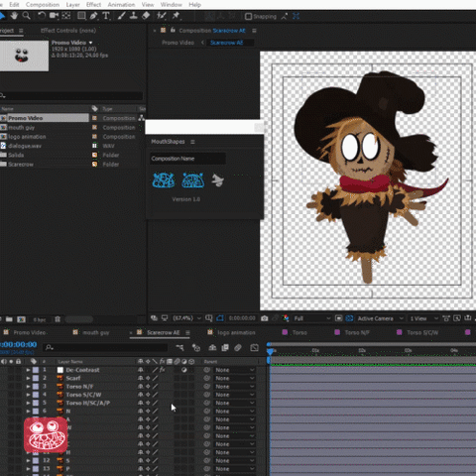Select dialogue.wav in Project panel
Viewport: 476px width, 476px height.
click(x=25, y=146)
